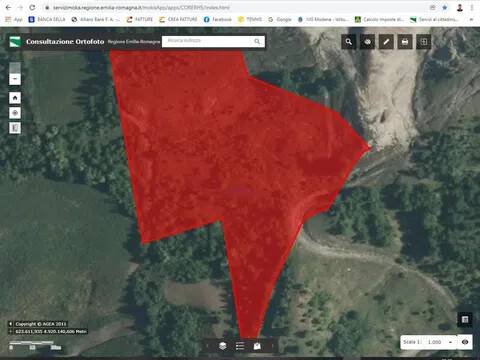Open the FATTURE bookmark

click(x=140, y=19)
